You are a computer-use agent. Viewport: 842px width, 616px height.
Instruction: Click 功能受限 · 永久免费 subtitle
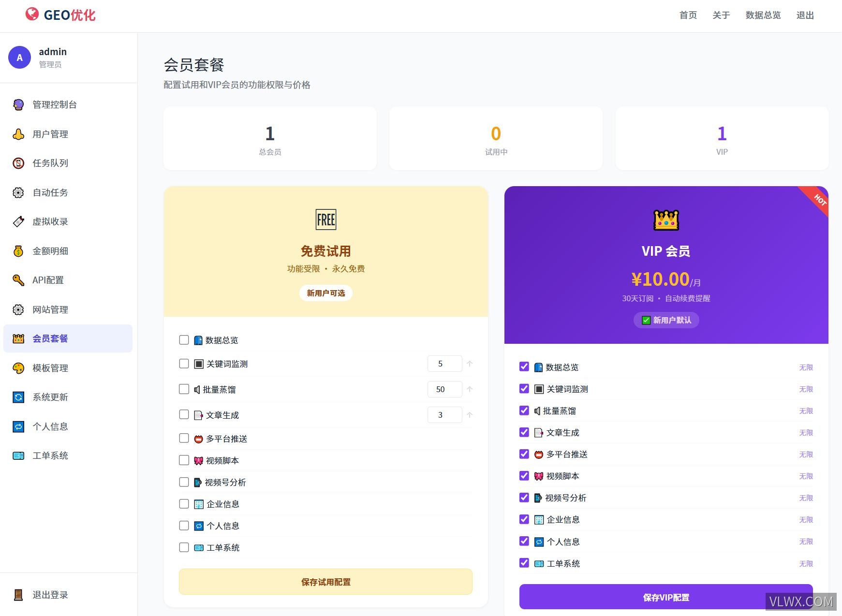coord(326,269)
